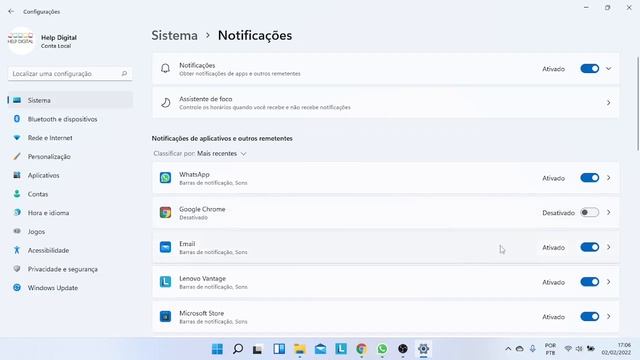Click the Sistema breadcrumb link
Viewport: 640px width, 360px height.
[174, 36]
